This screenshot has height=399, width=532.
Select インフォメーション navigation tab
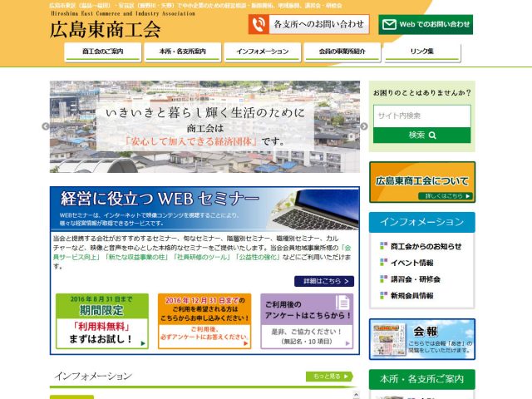pyautogui.click(x=262, y=52)
